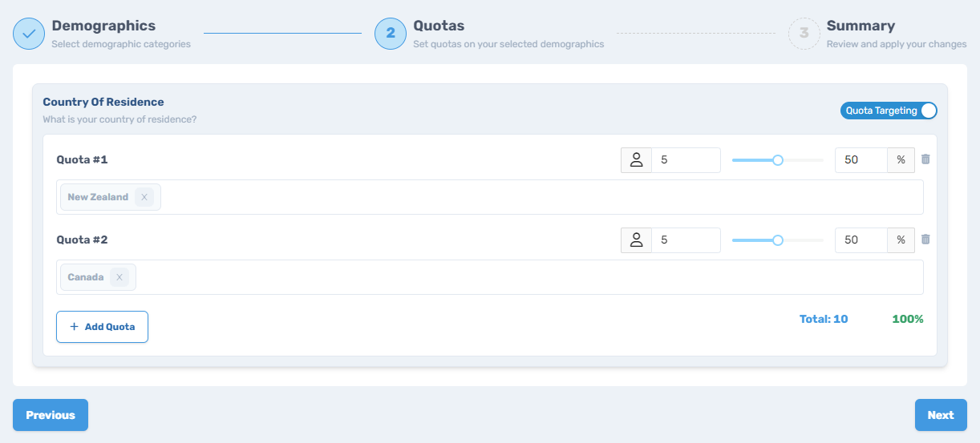Viewport: 980px width, 443px height.
Task: Click percent unit box for Quota #1
Action: point(901,160)
